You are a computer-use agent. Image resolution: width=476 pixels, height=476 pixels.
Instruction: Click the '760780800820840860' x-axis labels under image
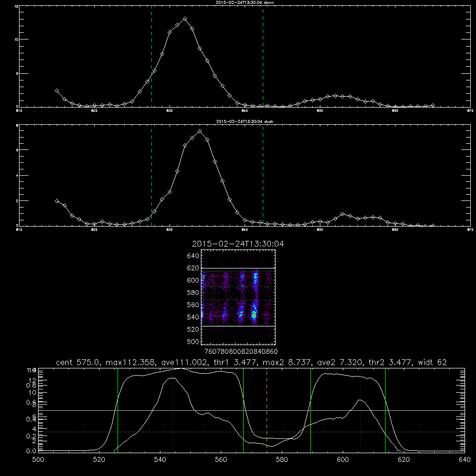pos(241,351)
